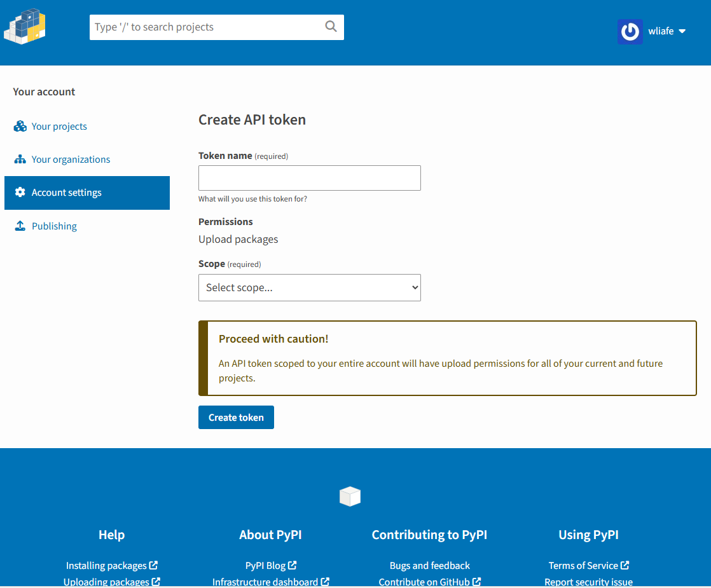Click the cubes icon beside Your projects
Screen dimensions: 711x588
pos(20,126)
